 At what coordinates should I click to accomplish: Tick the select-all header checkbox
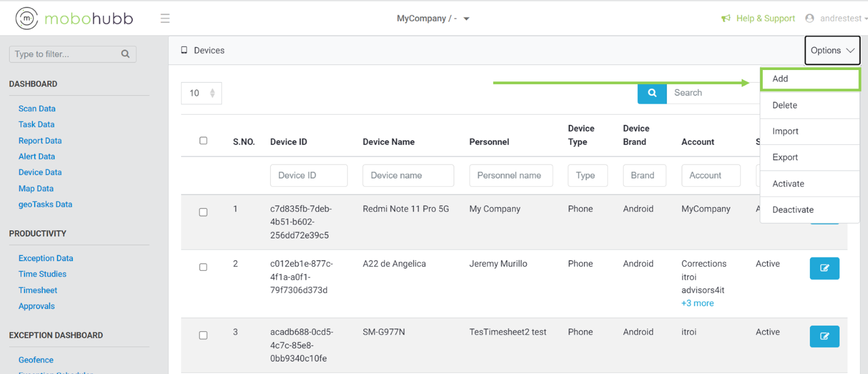point(203,141)
